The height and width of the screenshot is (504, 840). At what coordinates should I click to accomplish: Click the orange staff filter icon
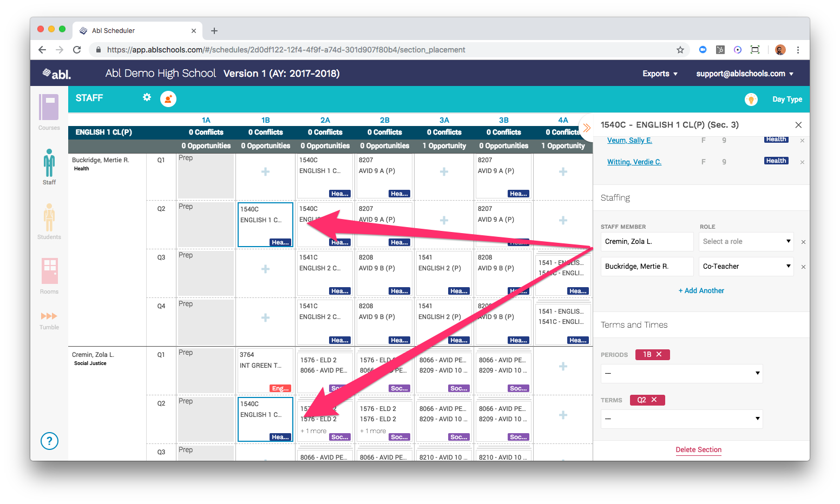tap(168, 99)
